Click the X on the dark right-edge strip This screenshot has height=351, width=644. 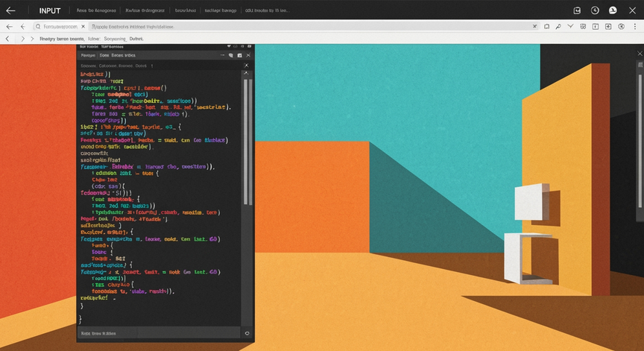[x=640, y=54]
